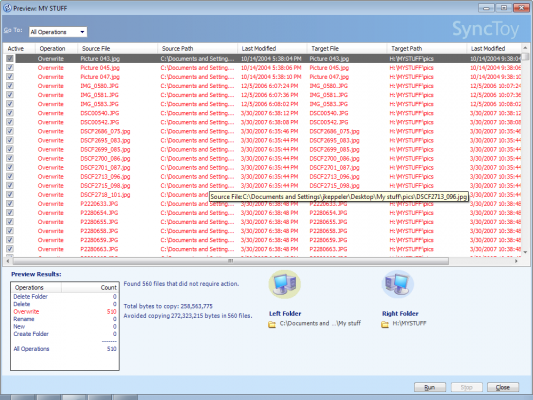This screenshot has width=533, height=400.
Task: Click the SyncToy icon in the title bar
Action: click(7, 8)
